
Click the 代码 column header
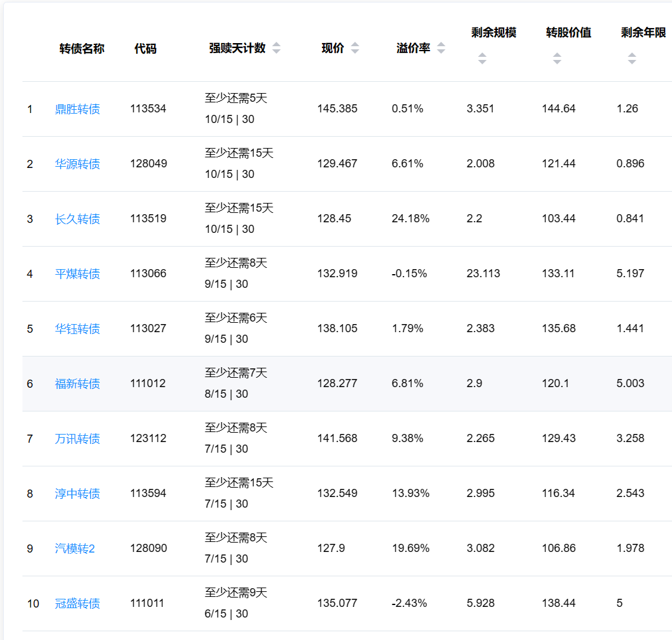coord(145,49)
